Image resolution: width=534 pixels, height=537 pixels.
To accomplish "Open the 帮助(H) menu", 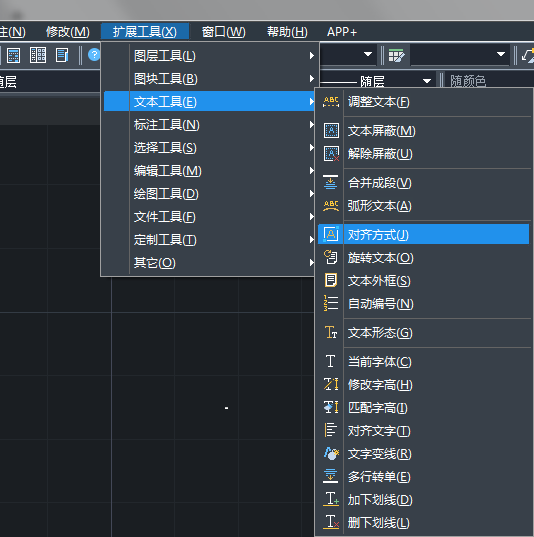I will (287, 32).
